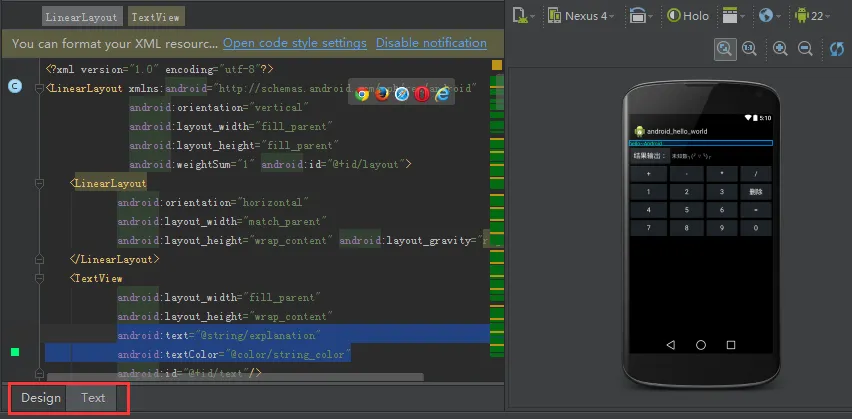Viewport: 852px width, 419px height.
Task: Open preview in Safari browser icon
Action: pyautogui.click(x=402, y=94)
